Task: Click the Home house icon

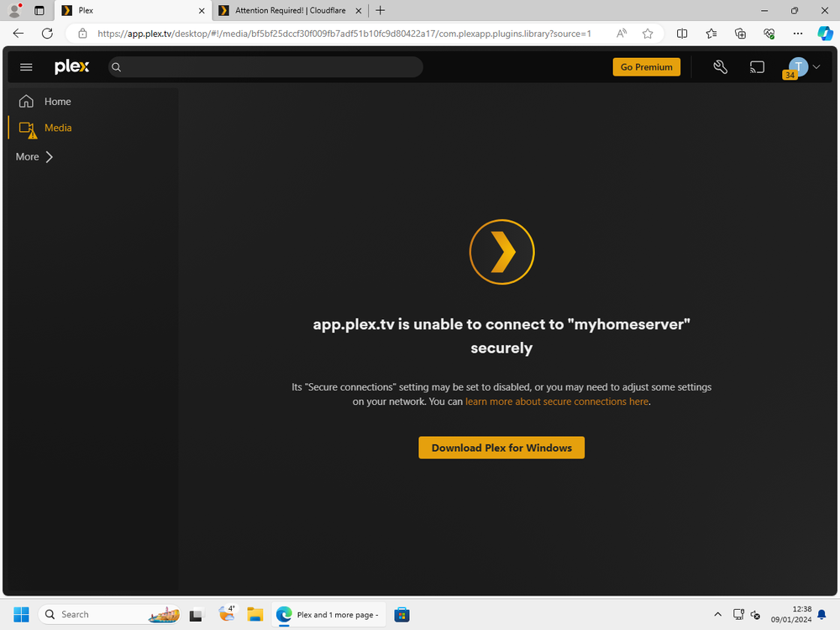Action: (26, 102)
